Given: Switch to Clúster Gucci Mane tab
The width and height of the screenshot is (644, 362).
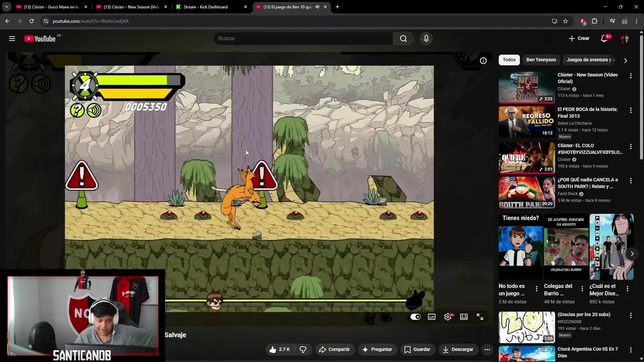Looking at the screenshot, I should click(51, 7).
